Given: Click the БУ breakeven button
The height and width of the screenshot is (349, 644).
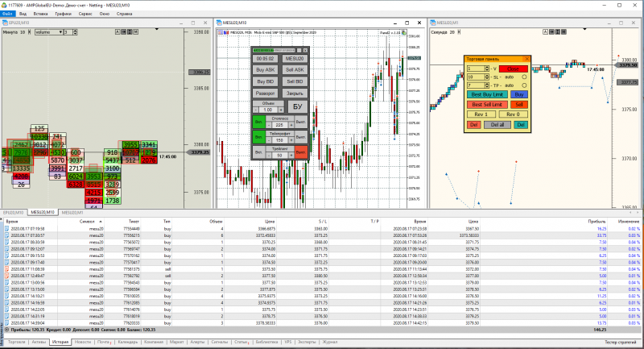Looking at the screenshot, I should (297, 106).
